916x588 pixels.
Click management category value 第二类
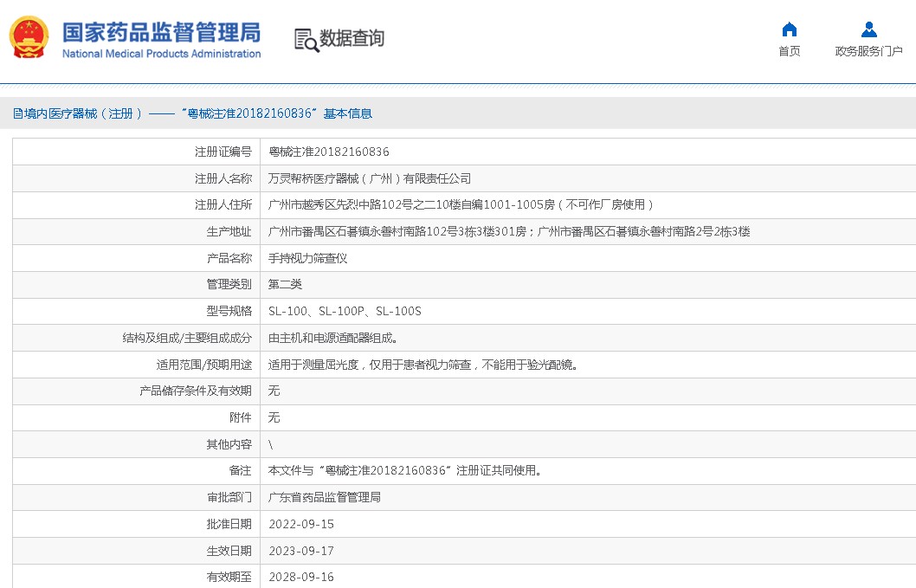[x=285, y=285]
